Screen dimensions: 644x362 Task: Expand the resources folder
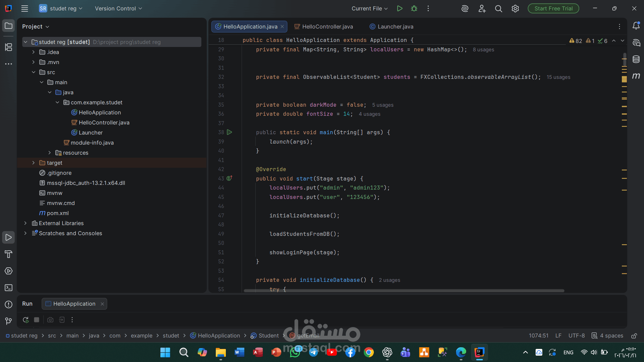point(49,153)
